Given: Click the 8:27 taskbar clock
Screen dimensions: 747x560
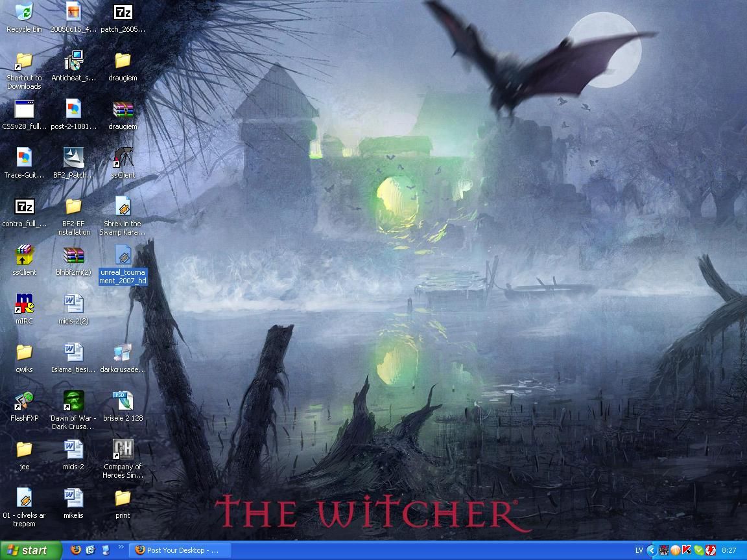Looking at the screenshot, I should [729, 550].
